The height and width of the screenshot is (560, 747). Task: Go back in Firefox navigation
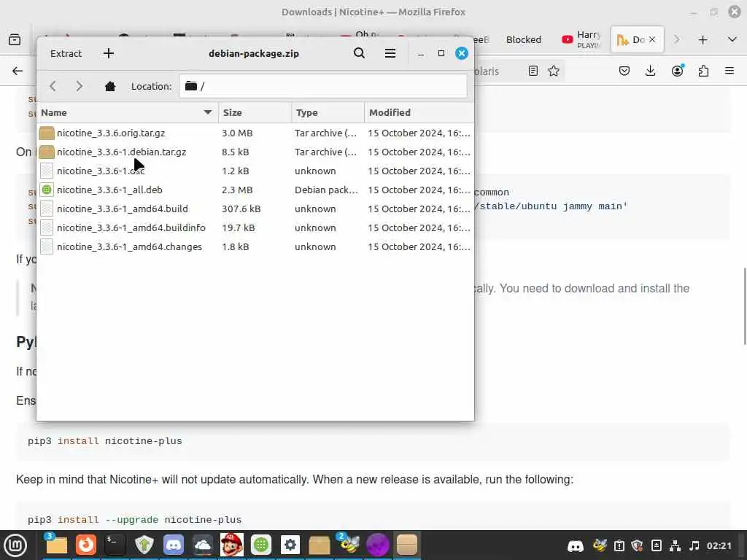coord(18,71)
